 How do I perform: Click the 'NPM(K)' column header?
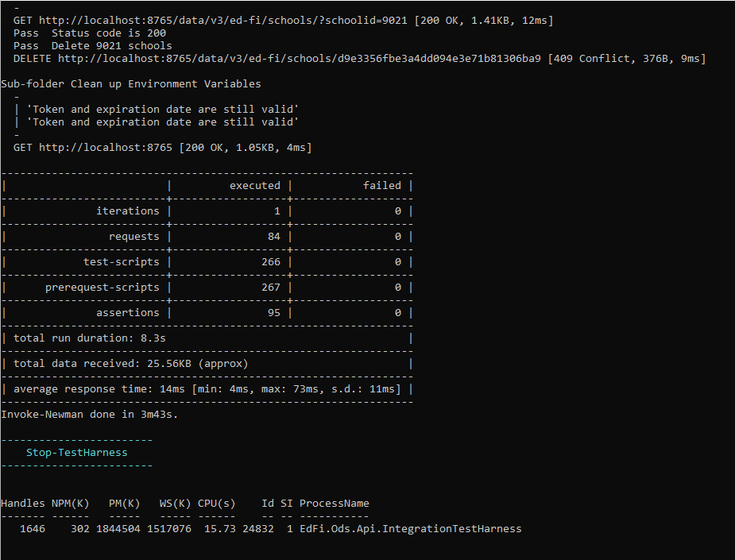click(70, 504)
